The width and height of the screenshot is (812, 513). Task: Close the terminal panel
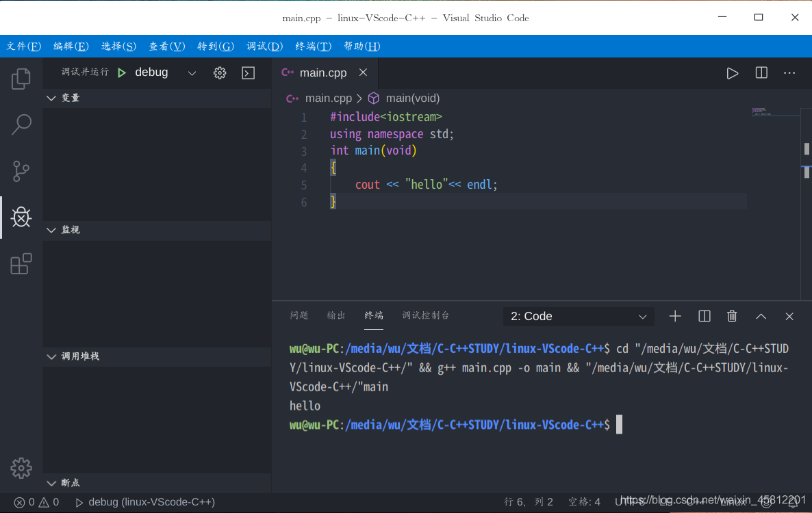[x=789, y=316]
